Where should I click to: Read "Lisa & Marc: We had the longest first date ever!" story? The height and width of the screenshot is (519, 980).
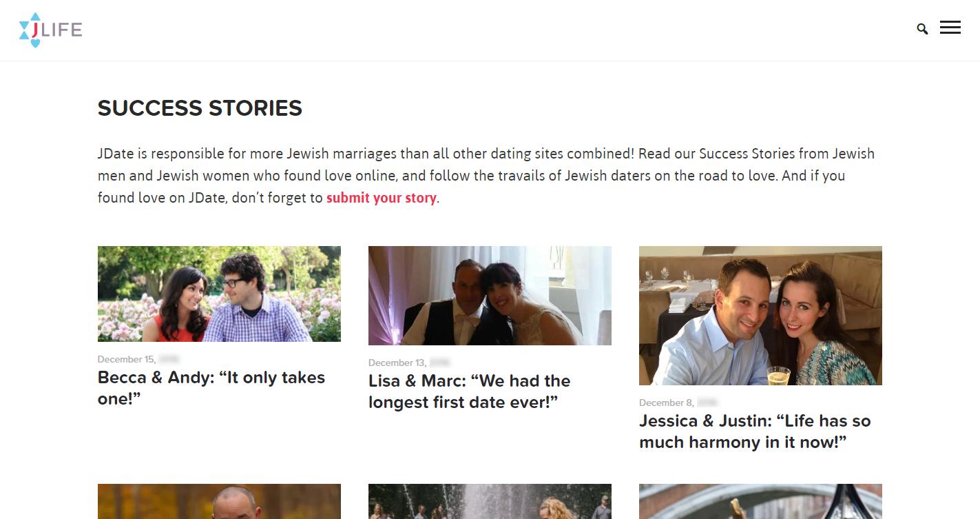pyautogui.click(x=470, y=391)
